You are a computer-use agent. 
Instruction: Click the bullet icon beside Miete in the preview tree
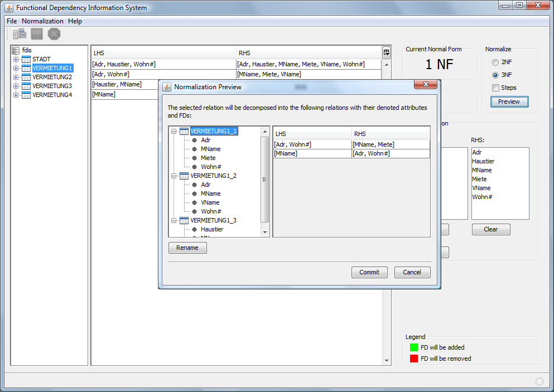point(194,158)
